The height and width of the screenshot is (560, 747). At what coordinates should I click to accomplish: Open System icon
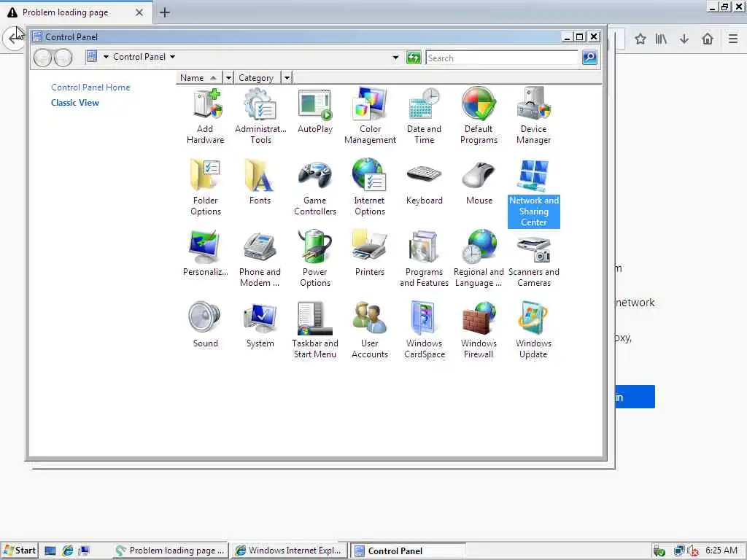(260, 325)
